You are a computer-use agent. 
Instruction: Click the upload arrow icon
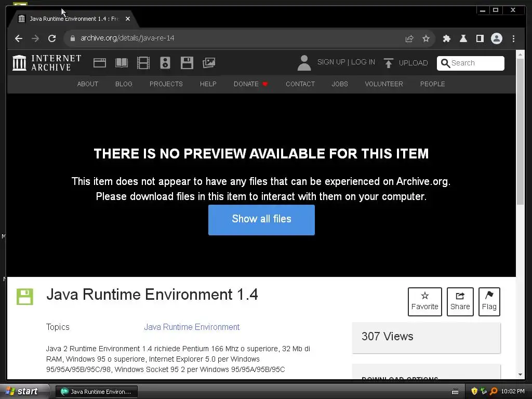[389, 63]
